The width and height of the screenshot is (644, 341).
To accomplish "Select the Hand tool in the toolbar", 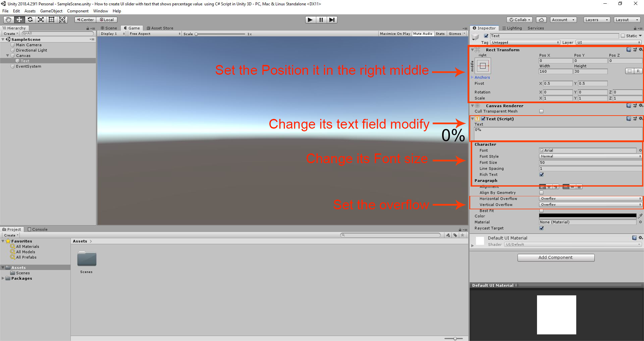I will (x=8, y=19).
